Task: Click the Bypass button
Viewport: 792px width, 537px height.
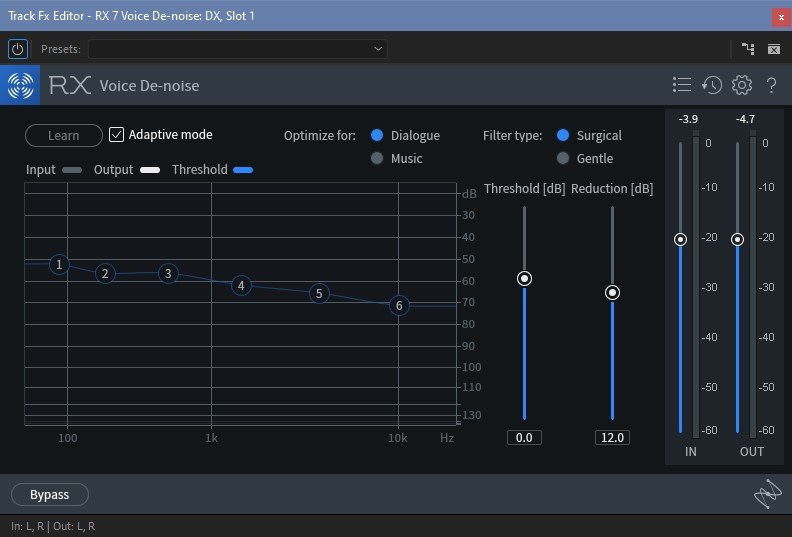Action: pos(50,494)
